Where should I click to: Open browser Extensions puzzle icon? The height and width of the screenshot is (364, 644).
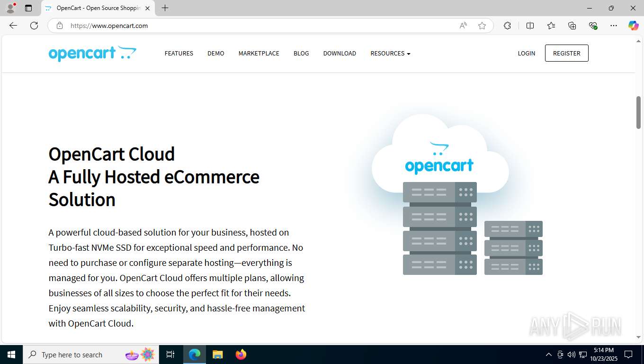click(507, 26)
